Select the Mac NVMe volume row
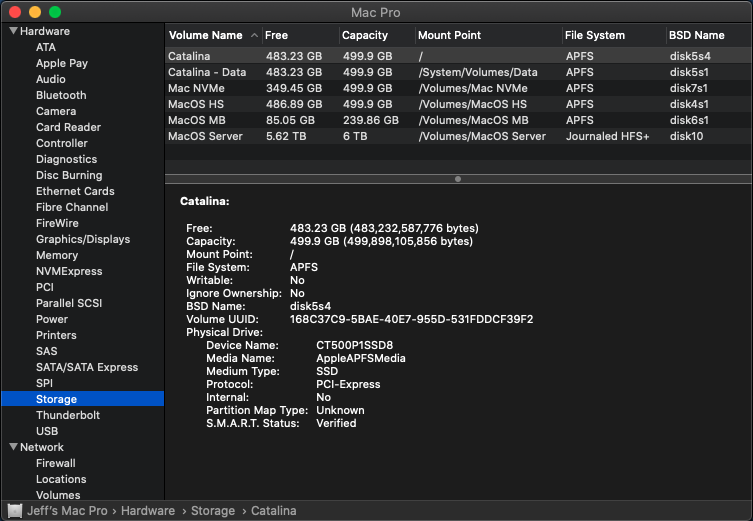The height and width of the screenshot is (521, 753). 459,88
